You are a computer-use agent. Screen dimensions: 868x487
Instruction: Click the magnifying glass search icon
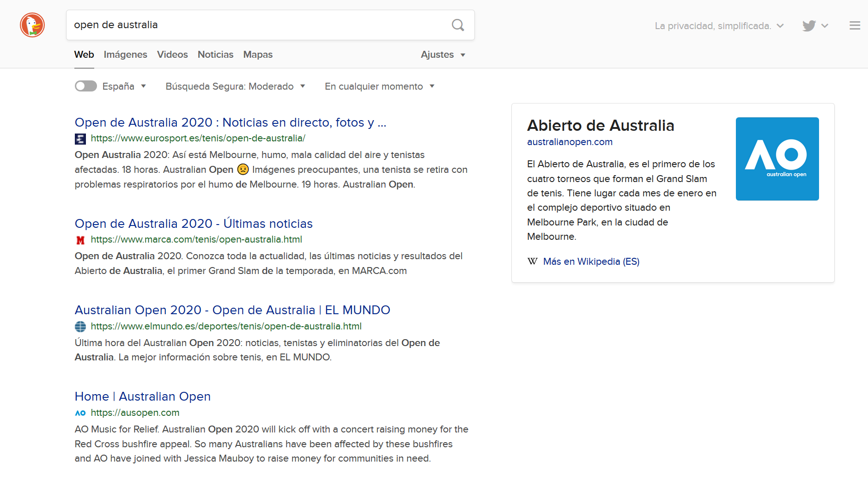pos(457,25)
